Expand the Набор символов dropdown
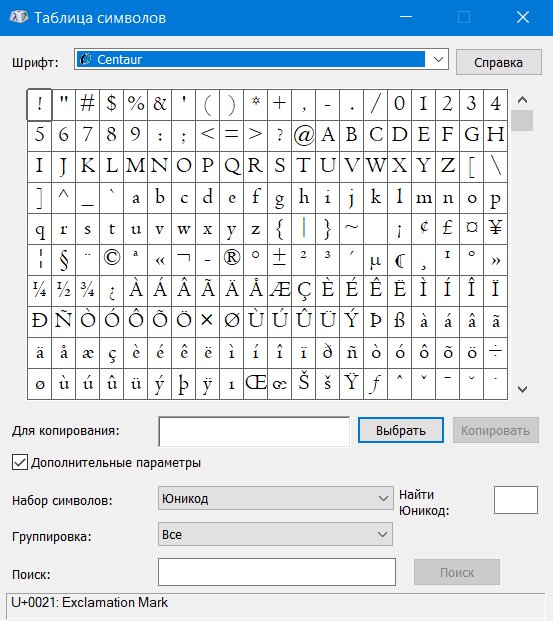553x621 pixels. (276, 498)
